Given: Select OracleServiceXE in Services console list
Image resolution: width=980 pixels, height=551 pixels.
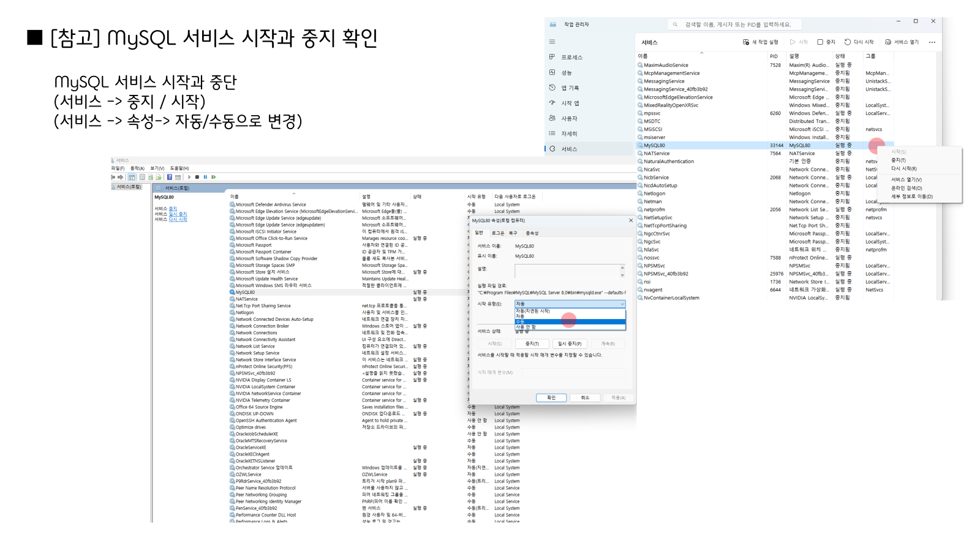Looking at the screenshot, I should click(251, 448).
